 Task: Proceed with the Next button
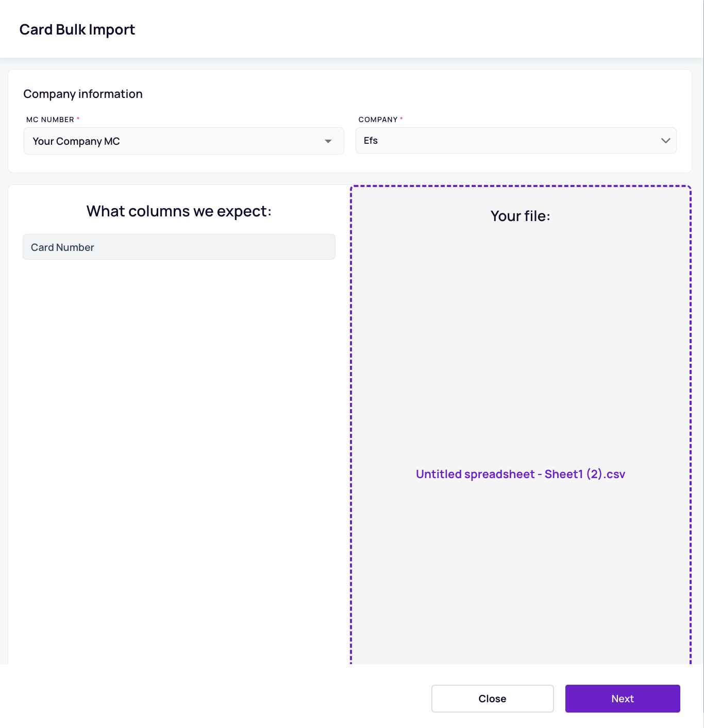[623, 699]
